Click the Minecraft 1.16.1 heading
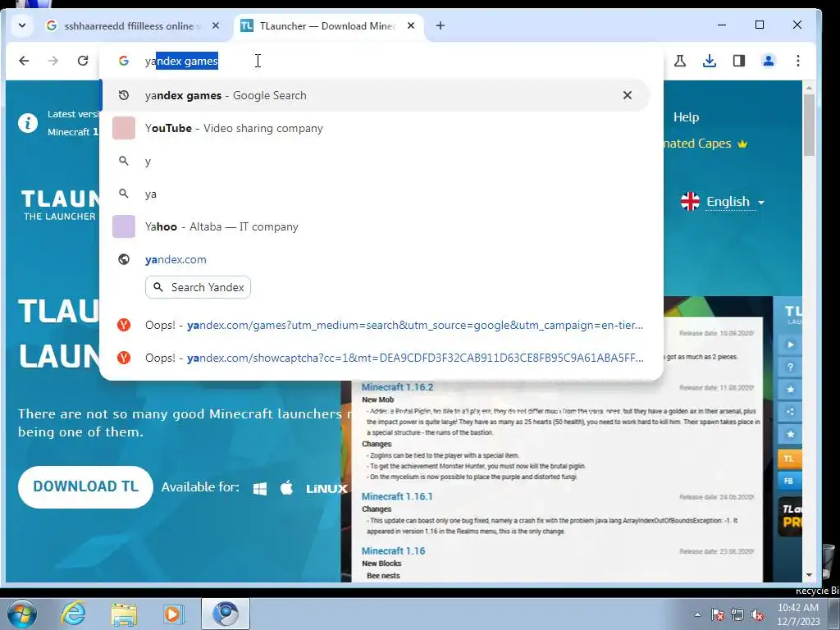Viewport: 840px width, 630px height. tap(397, 496)
